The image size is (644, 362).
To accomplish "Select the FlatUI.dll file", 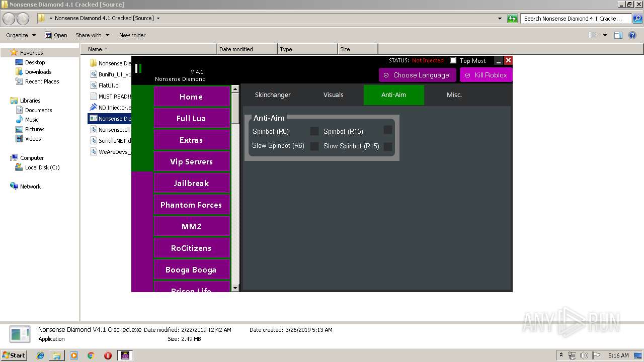I will point(110,85).
